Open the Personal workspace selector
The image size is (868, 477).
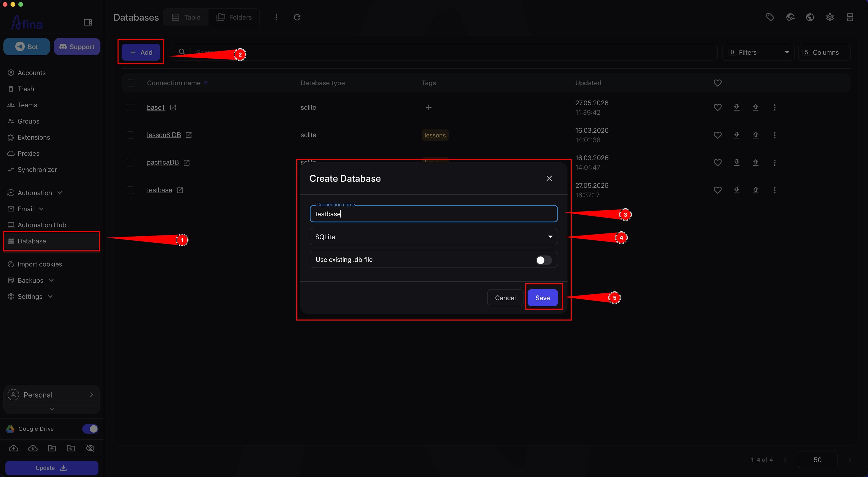[52, 395]
